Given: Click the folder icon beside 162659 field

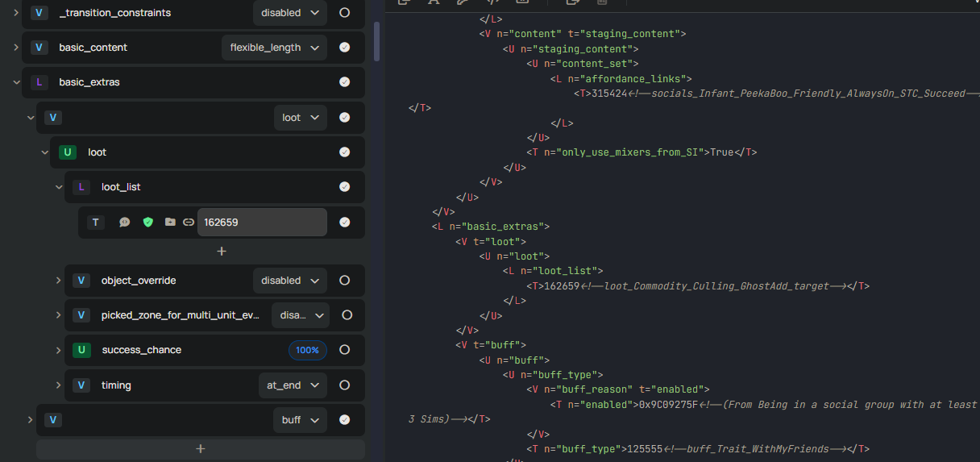Looking at the screenshot, I should tap(170, 223).
